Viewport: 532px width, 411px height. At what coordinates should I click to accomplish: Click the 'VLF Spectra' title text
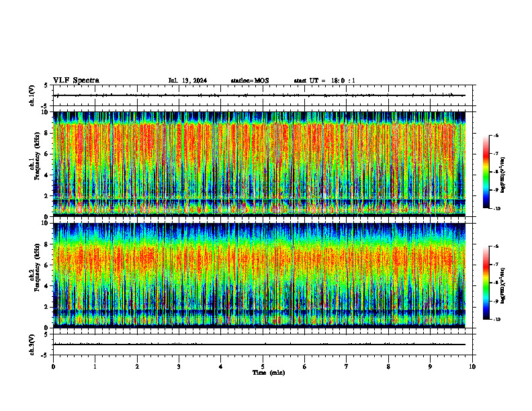(76, 81)
